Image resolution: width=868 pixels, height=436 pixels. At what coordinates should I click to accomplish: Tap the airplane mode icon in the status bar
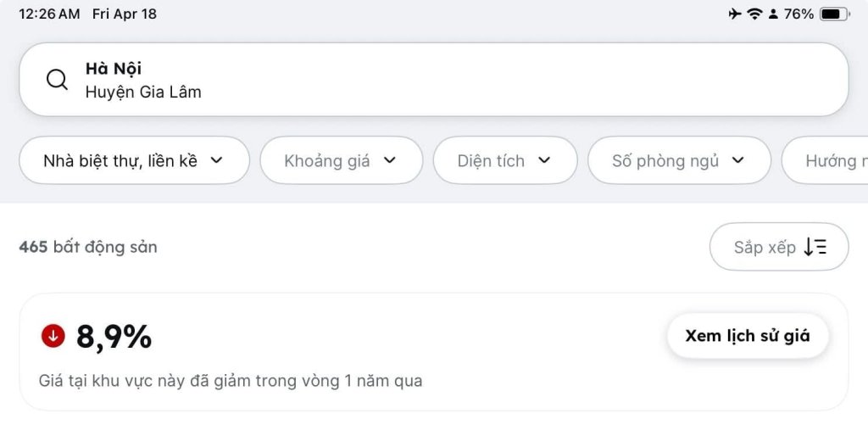point(735,14)
